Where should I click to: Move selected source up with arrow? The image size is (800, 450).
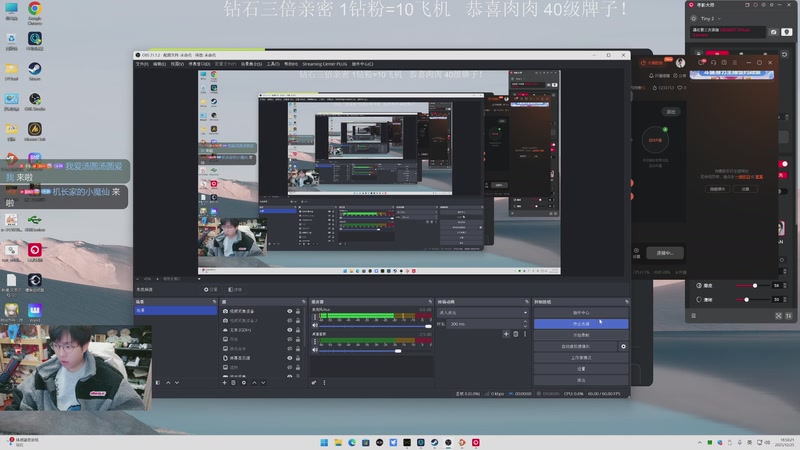[254, 383]
